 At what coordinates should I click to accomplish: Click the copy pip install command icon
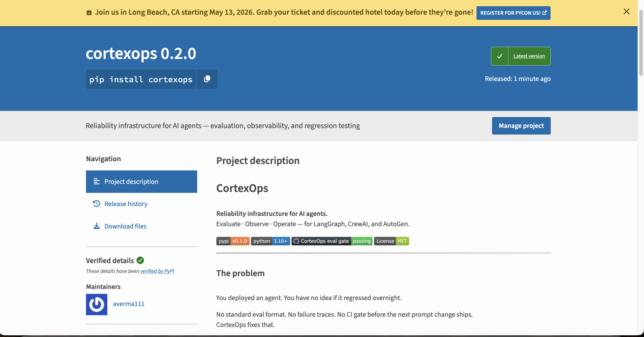pyautogui.click(x=207, y=79)
